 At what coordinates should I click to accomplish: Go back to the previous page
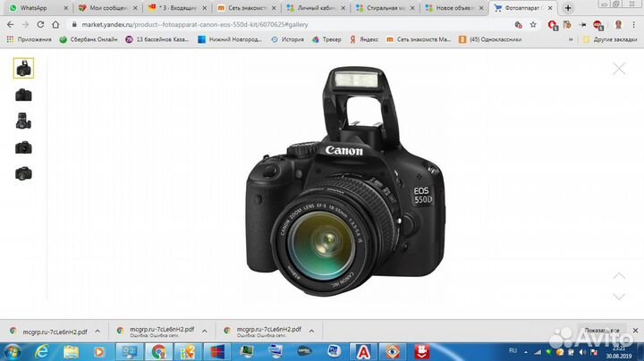pos(10,25)
